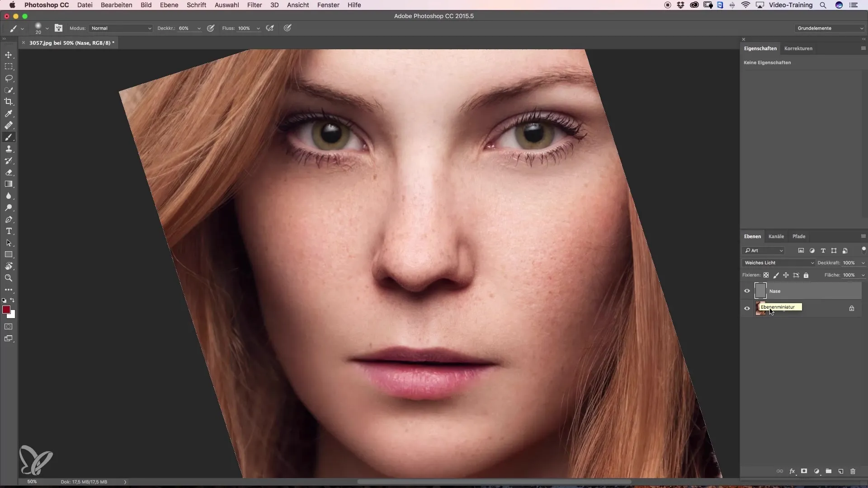Select the Clone Stamp tool
This screenshot has width=868, height=488.
pos(9,149)
